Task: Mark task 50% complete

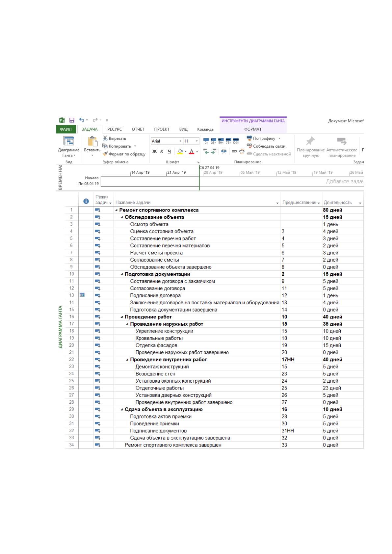Action: point(221,141)
